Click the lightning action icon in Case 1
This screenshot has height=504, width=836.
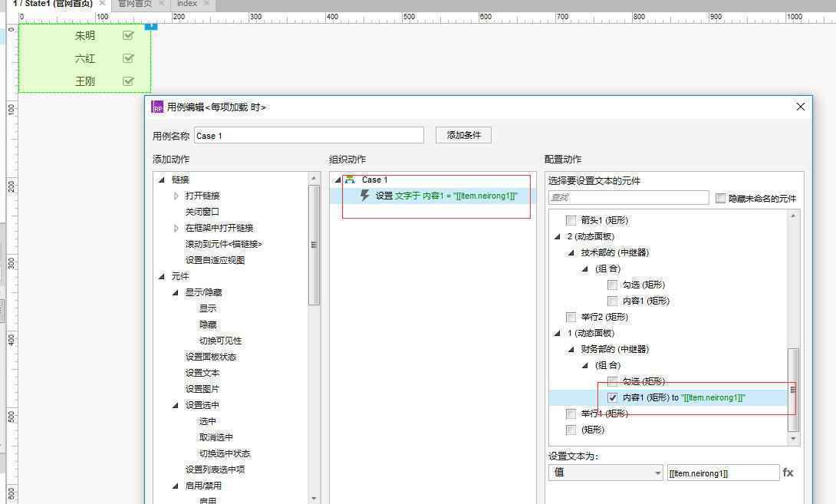[364, 196]
